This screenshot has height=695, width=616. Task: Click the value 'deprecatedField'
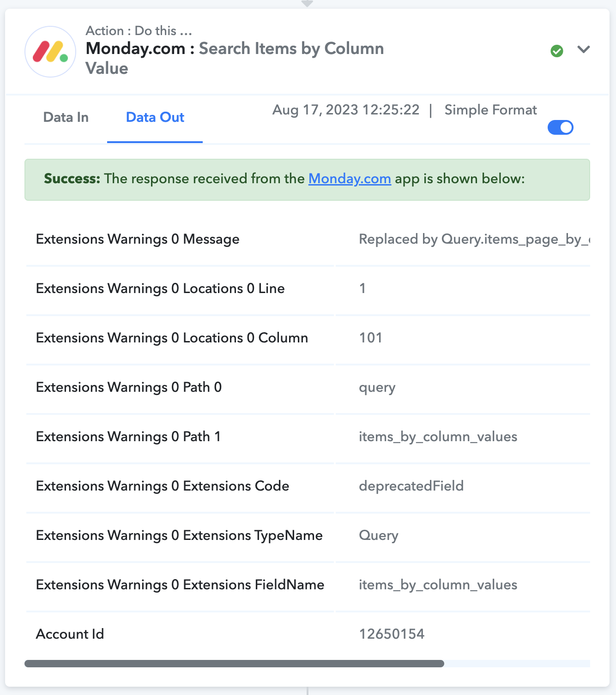(411, 486)
